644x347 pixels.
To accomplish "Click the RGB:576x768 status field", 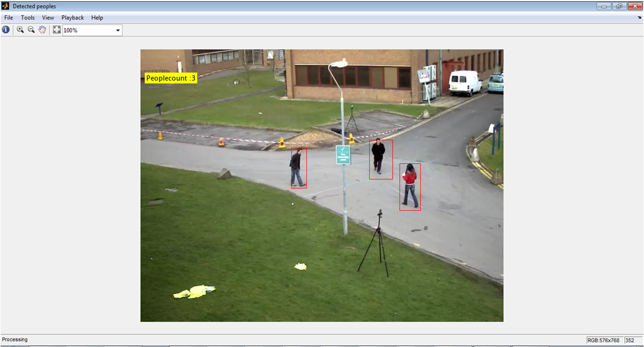I will (604, 340).
